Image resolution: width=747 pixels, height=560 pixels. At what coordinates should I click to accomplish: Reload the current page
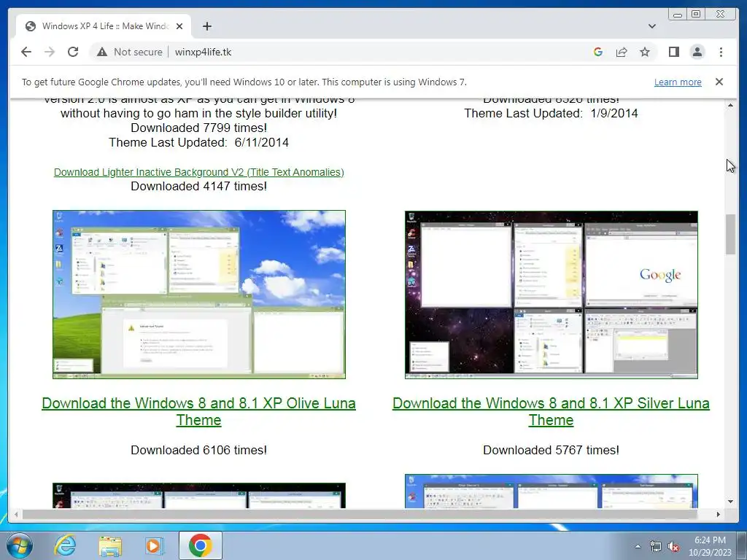(x=73, y=52)
